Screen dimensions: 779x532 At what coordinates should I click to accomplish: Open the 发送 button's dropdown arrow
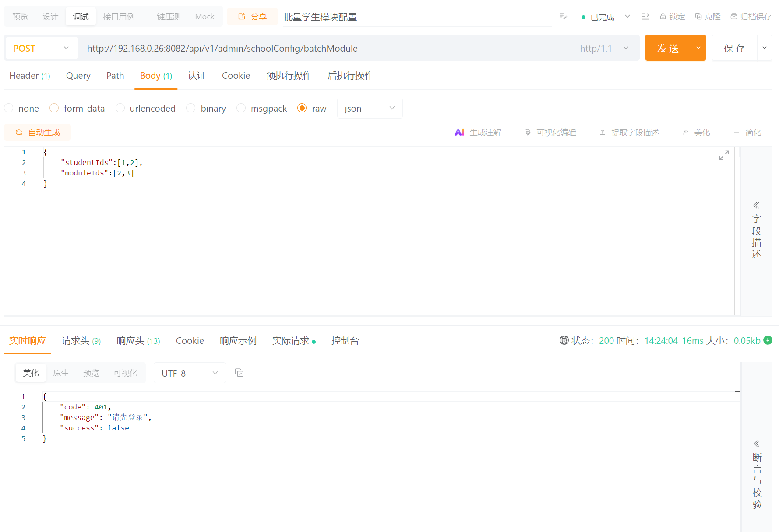click(x=698, y=48)
